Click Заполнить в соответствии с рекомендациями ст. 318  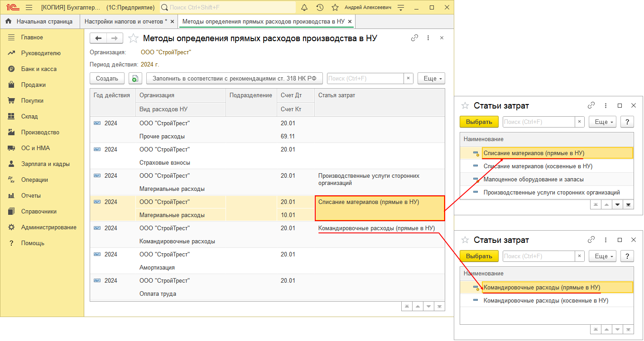pos(235,78)
